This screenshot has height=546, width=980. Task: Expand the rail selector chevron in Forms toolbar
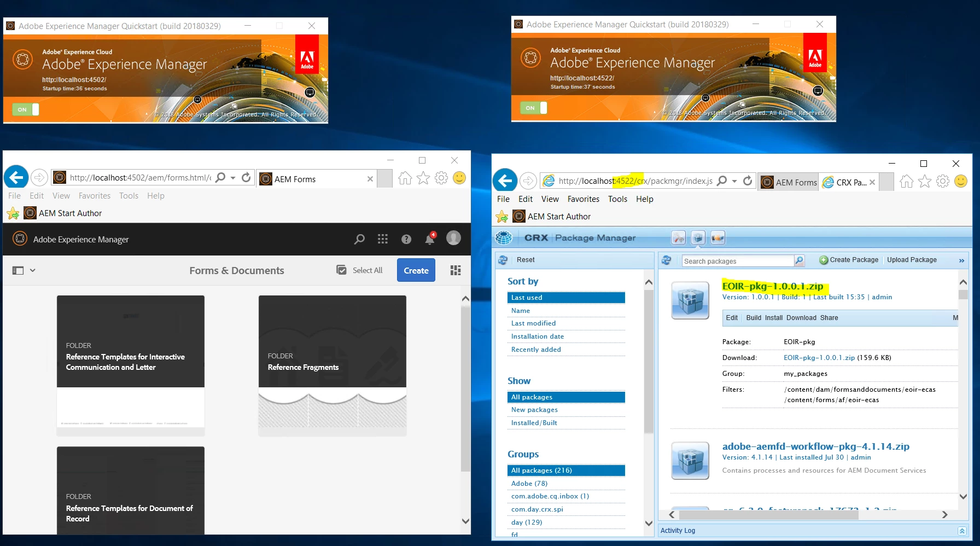point(33,270)
